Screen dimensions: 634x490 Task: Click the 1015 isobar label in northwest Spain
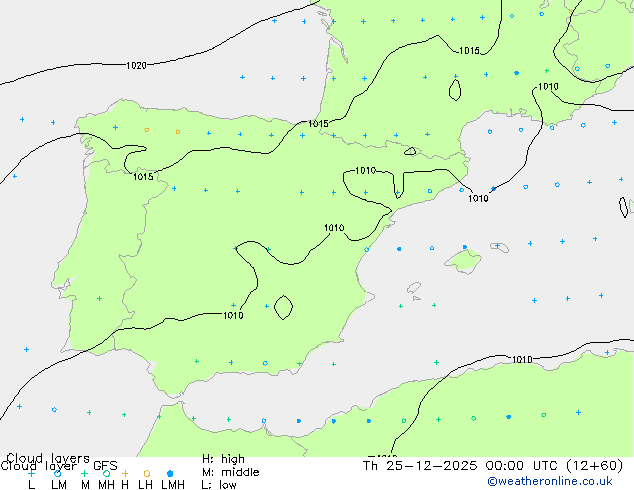coord(143,177)
